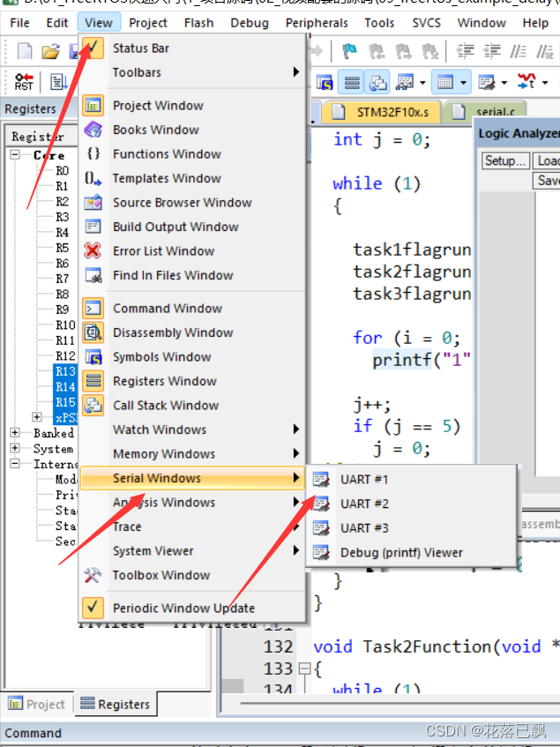The image size is (560, 747).
Task: Open the Debug menu
Action: pyautogui.click(x=250, y=23)
